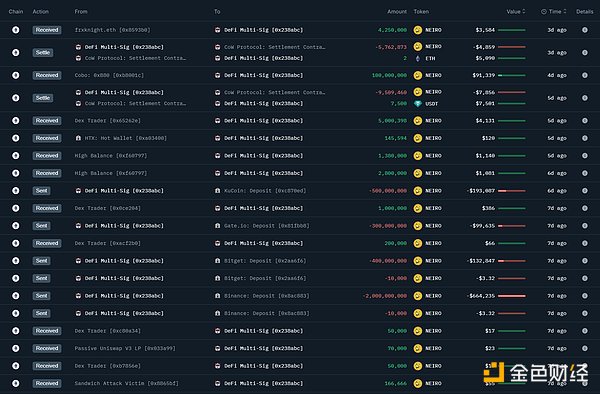Click the Received badge in the Sandwich Attack Victim row

click(47, 383)
